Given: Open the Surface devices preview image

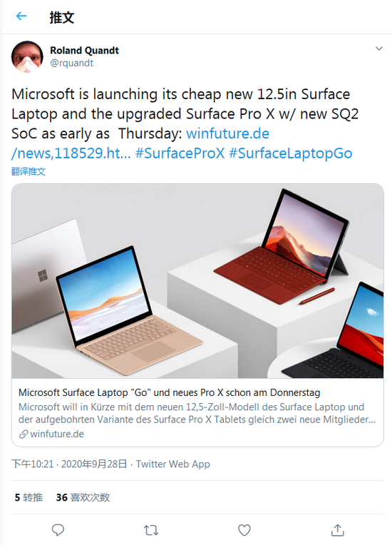Looking at the screenshot, I should [x=197, y=281].
